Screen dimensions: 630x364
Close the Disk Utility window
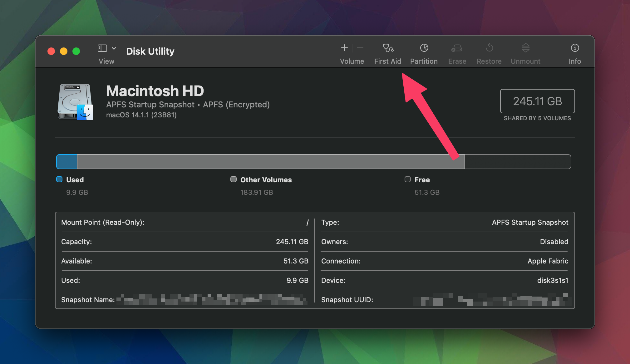(x=51, y=51)
